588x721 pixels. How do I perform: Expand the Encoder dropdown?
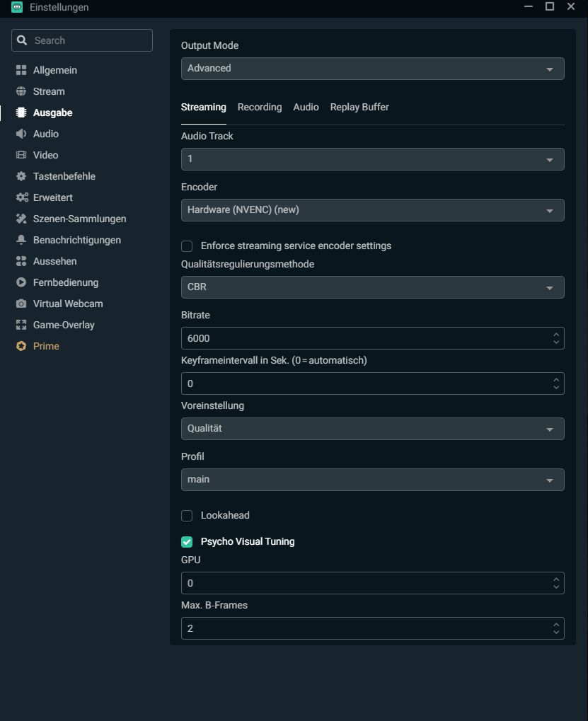click(372, 210)
